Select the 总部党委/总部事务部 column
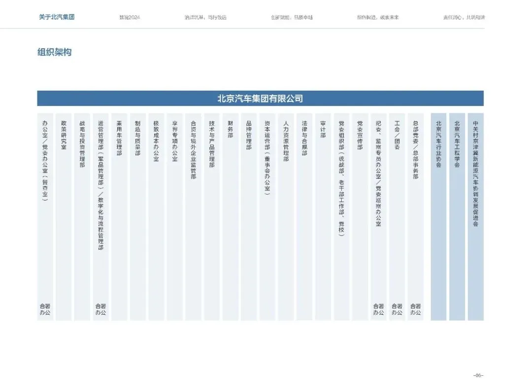The height and width of the screenshot is (392, 532). pyautogui.click(x=416, y=217)
